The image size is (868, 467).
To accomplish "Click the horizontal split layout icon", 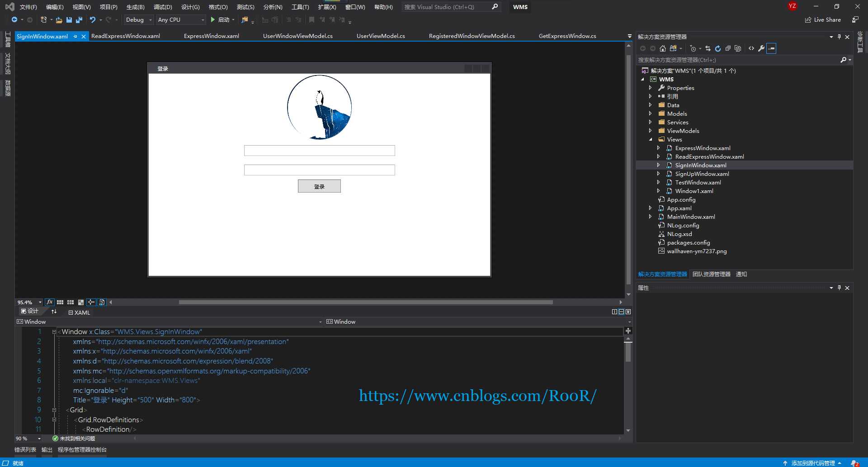I will pos(621,311).
